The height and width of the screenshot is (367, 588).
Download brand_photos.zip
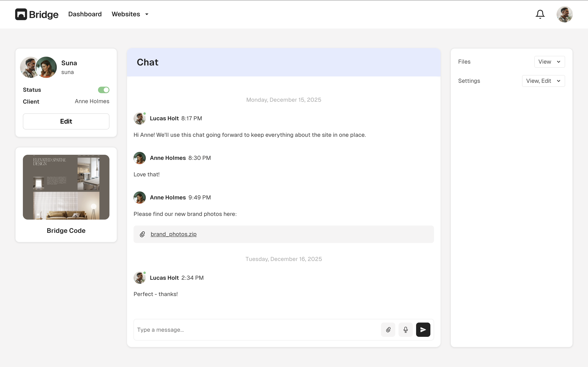point(173,234)
